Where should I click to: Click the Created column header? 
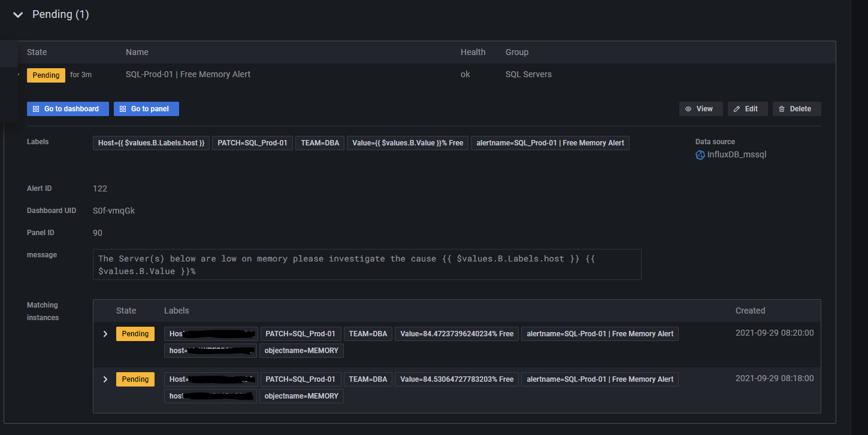(x=750, y=311)
